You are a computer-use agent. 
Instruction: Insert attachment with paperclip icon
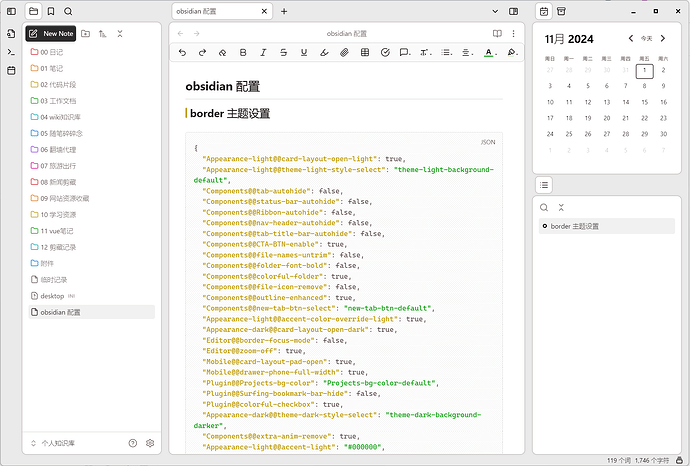pos(345,52)
